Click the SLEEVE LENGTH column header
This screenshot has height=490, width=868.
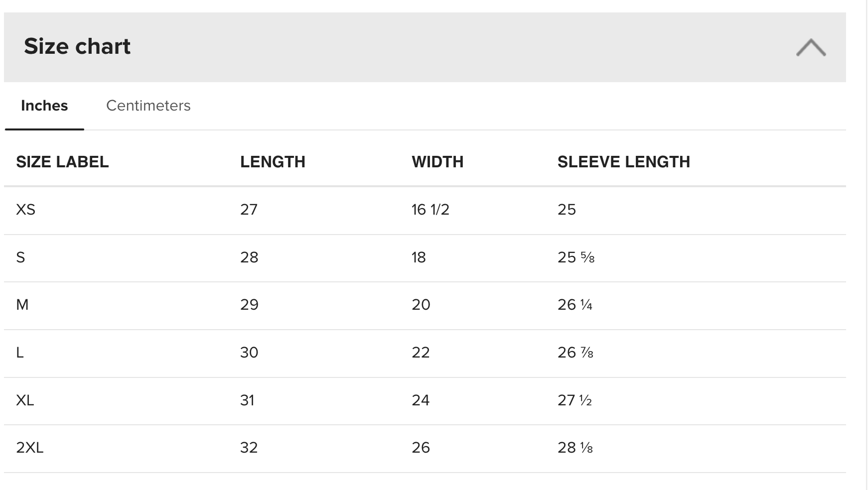(623, 162)
